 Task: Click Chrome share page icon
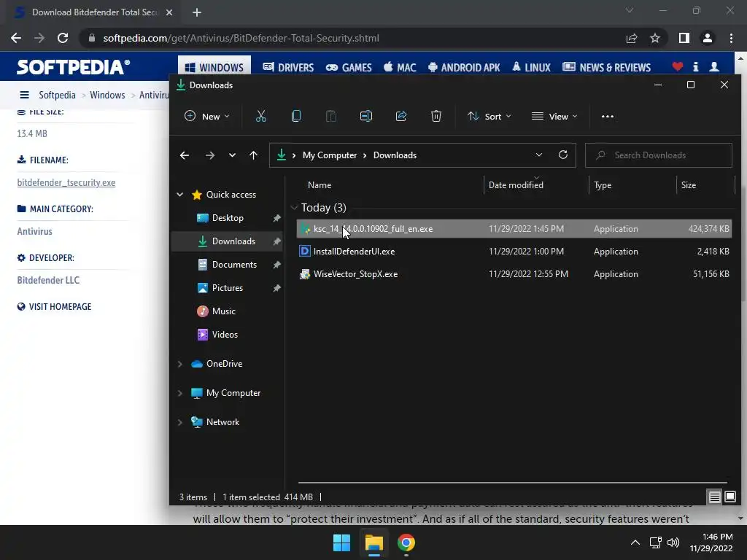coord(632,38)
